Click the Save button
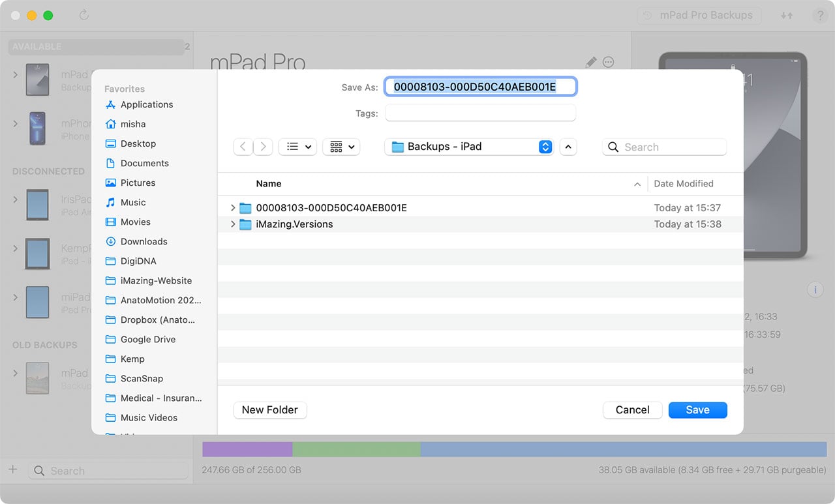 click(697, 410)
